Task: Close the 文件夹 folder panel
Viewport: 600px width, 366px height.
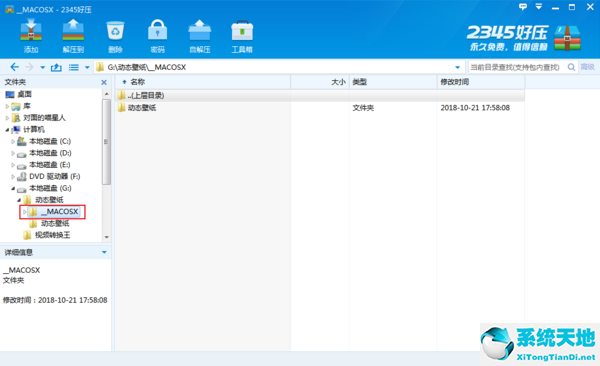Action: tap(104, 82)
